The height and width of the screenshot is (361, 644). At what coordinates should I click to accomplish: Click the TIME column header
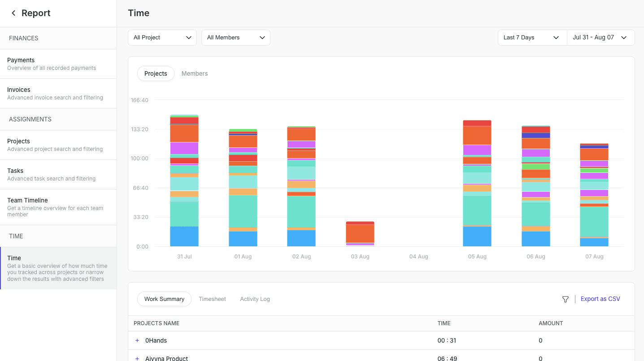point(444,323)
